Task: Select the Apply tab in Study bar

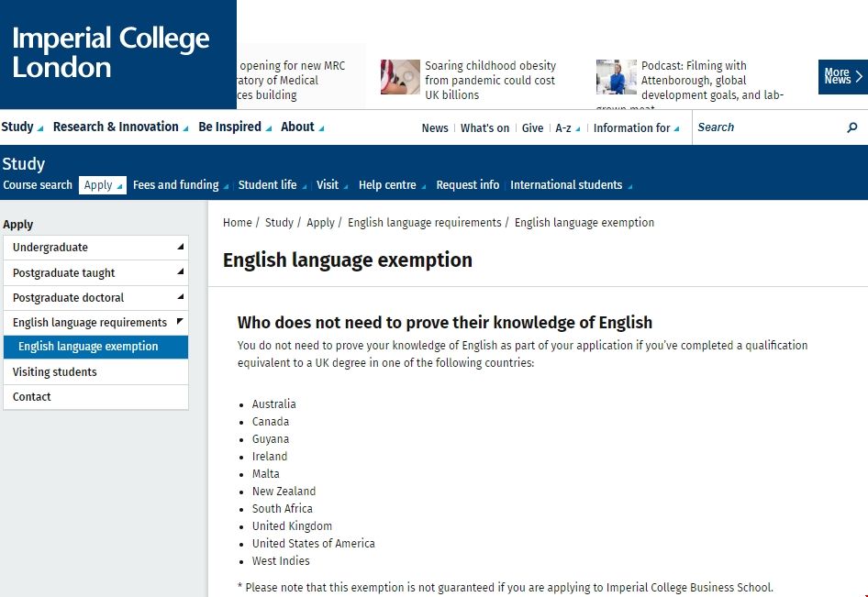Action: [102, 185]
